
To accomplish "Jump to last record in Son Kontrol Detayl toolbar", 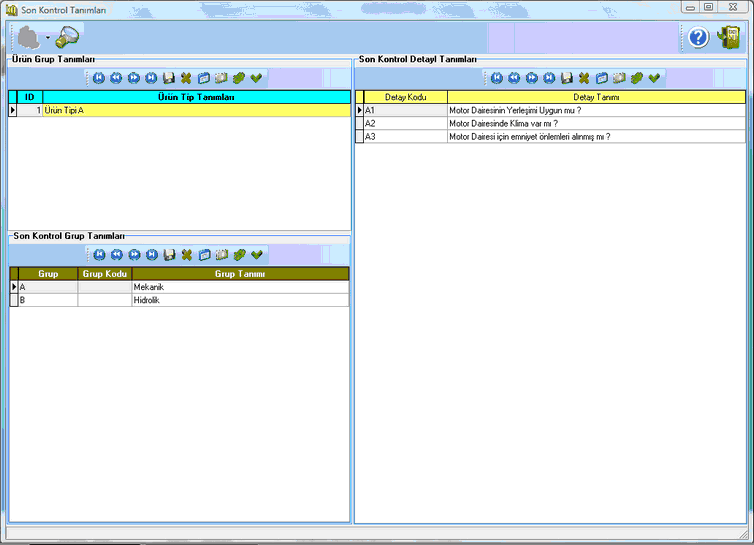I will click(549, 78).
